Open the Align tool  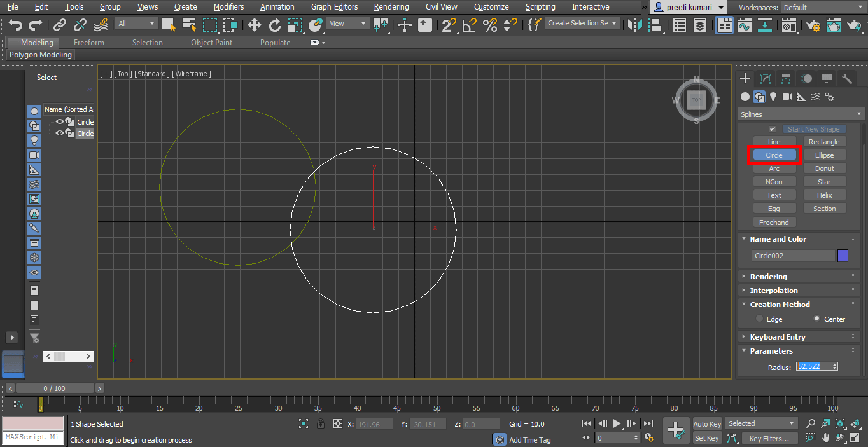(654, 25)
